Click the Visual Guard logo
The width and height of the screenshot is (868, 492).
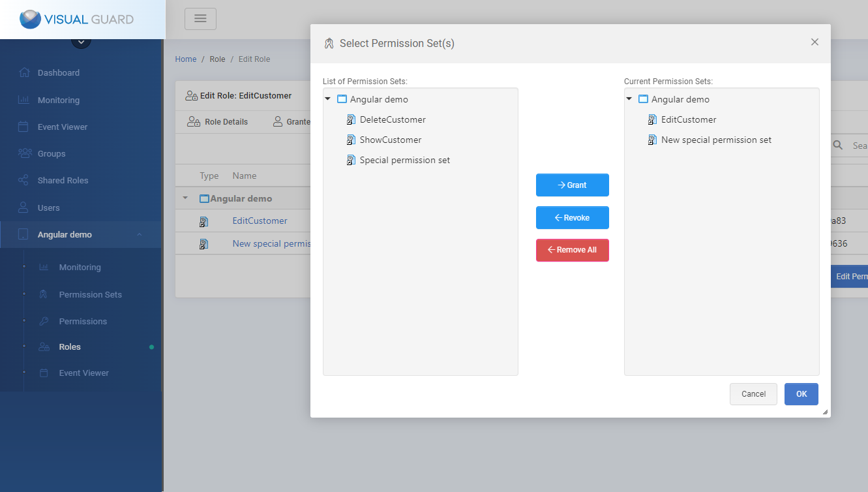[77, 20]
